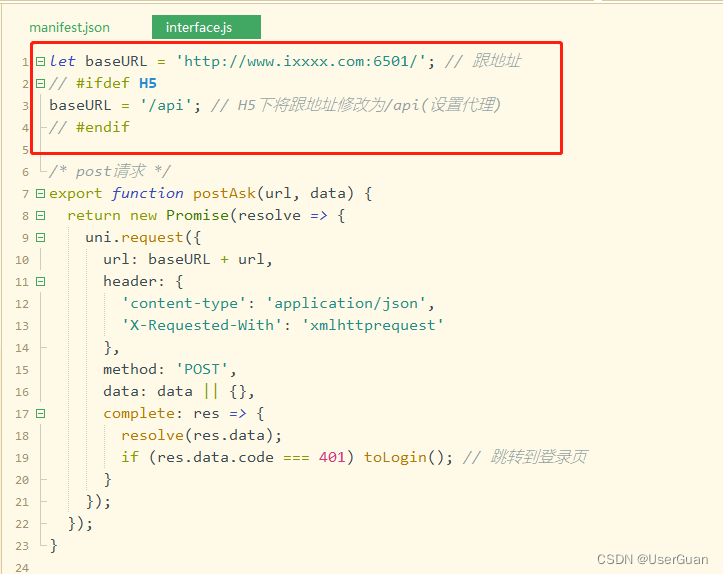The width and height of the screenshot is (723, 574).
Task: Collapse the header object fold on line 11
Action: tap(41, 282)
